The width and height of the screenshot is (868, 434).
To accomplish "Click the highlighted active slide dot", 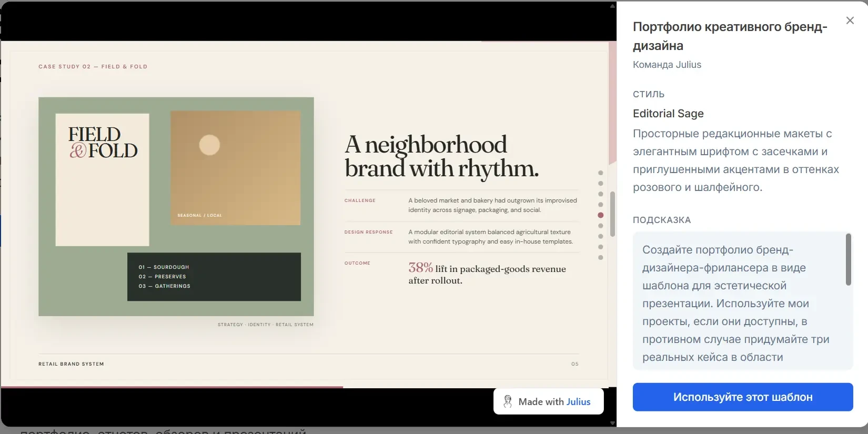I will (x=601, y=215).
